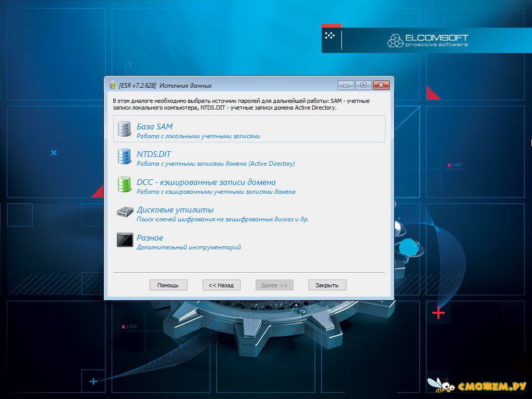
Task: Open the Разное link
Action: pos(150,238)
